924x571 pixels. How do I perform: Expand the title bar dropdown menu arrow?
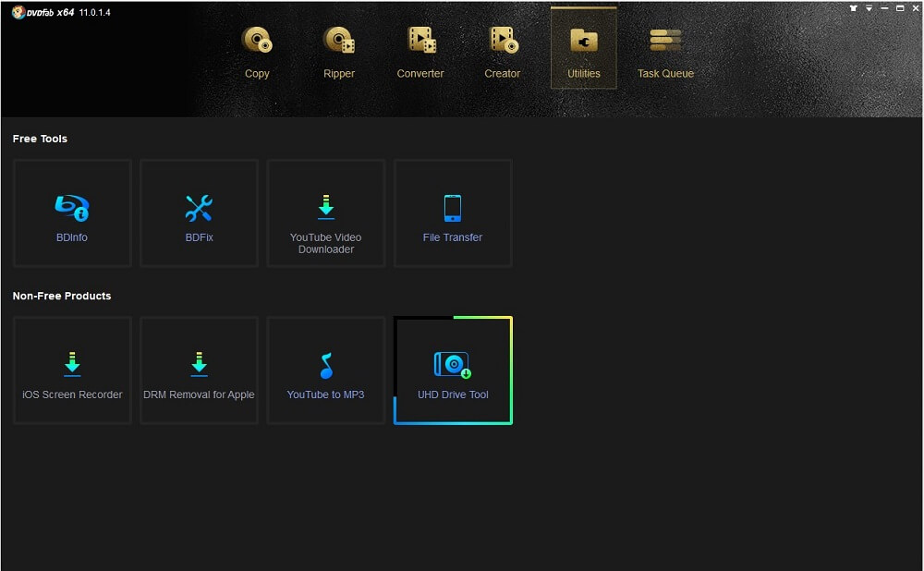tap(869, 8)
